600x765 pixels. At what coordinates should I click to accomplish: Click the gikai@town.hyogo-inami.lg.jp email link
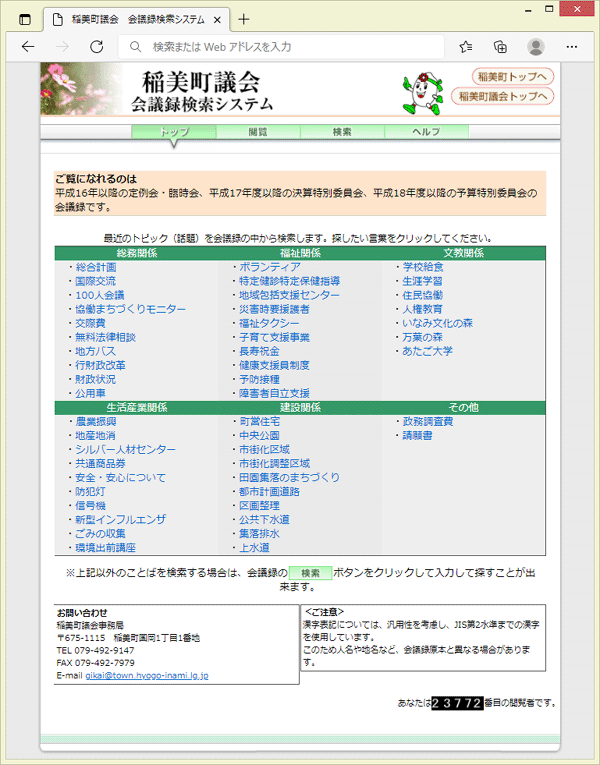click(x=147, y=676)
